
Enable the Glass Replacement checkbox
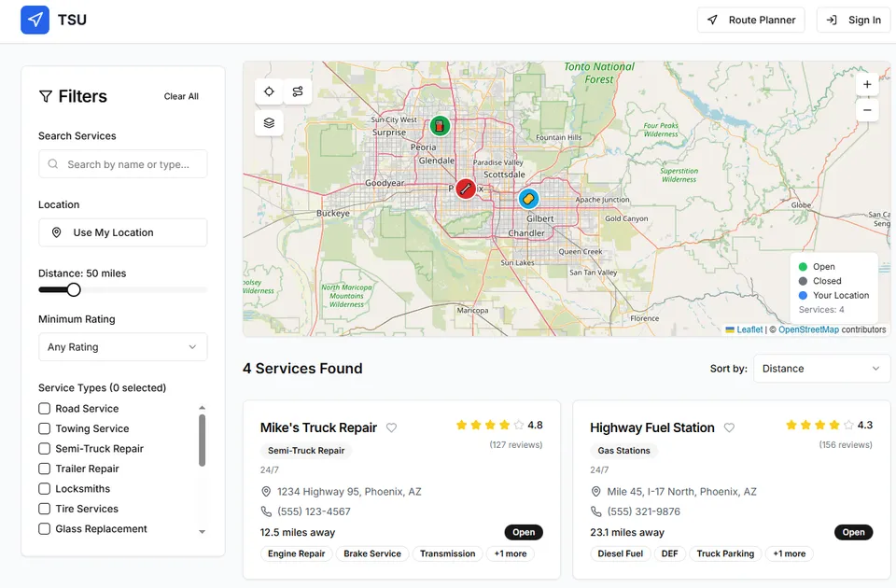click(44, 528)
